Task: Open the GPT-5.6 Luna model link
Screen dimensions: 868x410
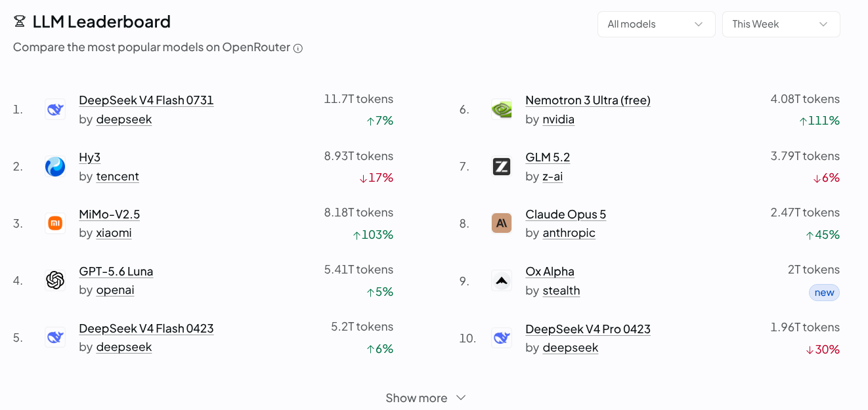Action: coord(116,272)
